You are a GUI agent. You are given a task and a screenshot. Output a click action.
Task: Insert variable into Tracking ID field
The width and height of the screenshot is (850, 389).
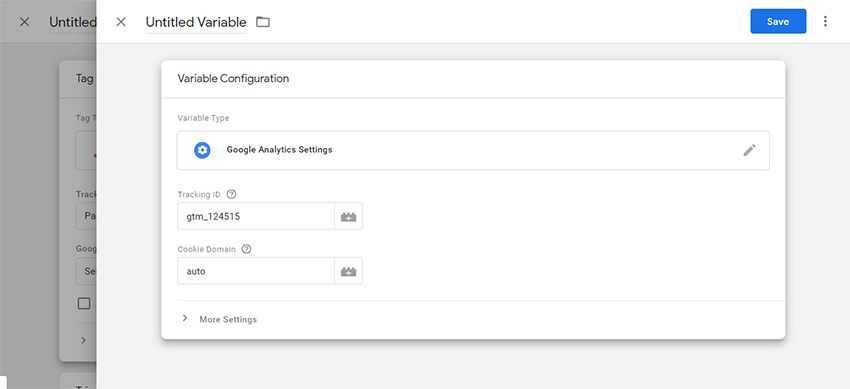point(348,216)
